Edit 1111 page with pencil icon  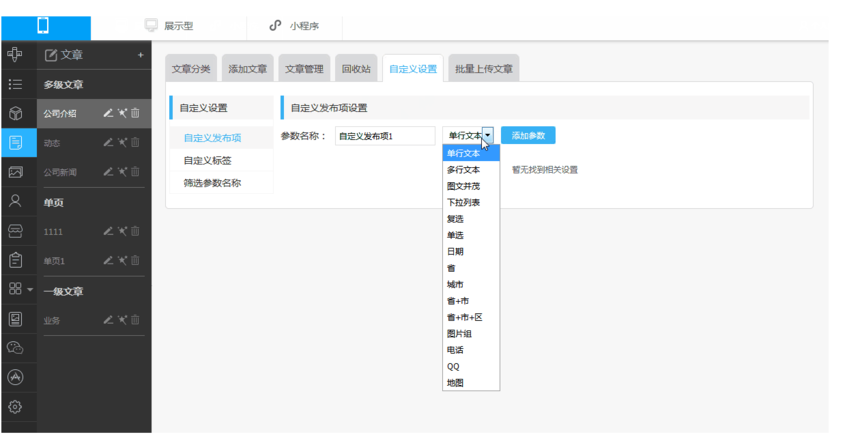[109, 231]
